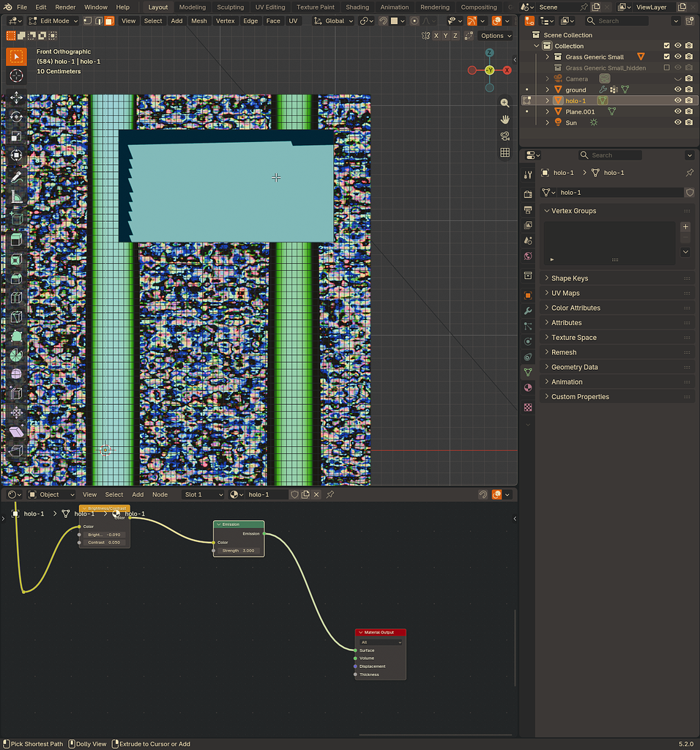Open the World properties tab
The height and width of the screenshot is (750, 700).
(528, 256)
